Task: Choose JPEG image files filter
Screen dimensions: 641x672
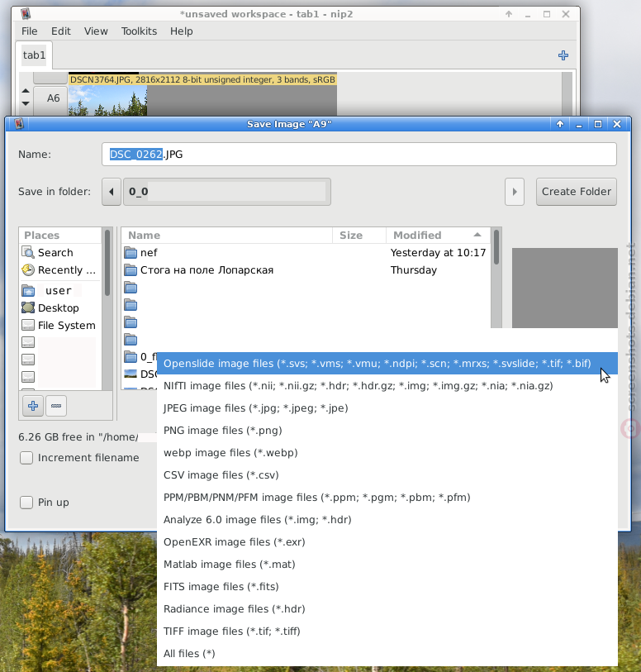Action: click(x=387, y=408)
